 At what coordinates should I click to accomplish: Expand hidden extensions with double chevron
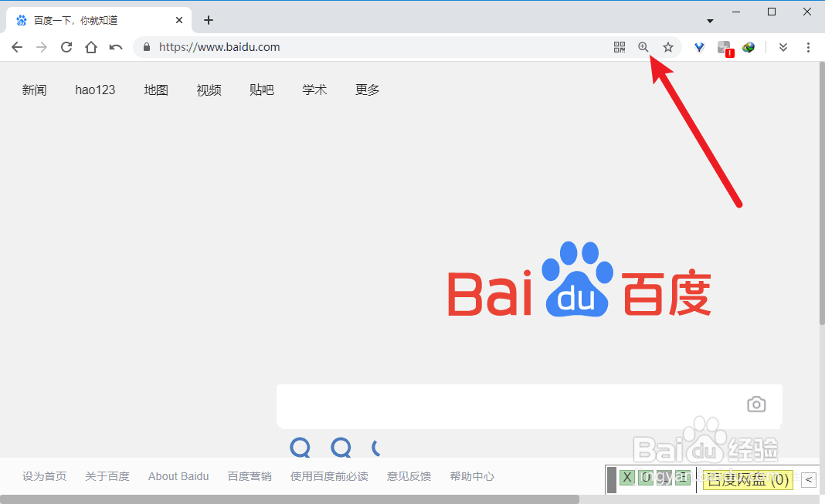[783, 47]
